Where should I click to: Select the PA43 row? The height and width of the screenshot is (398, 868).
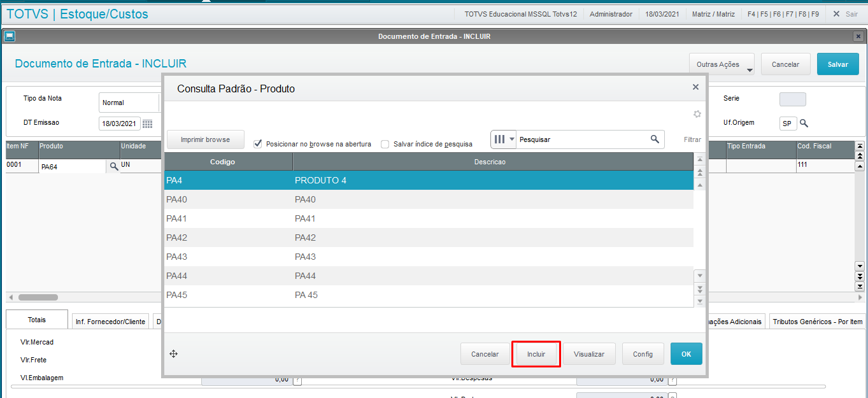tap(429, 257)
